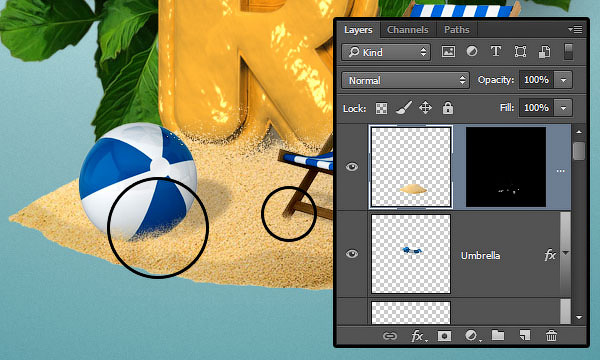
Task: Toggle visibility of the sand layer
Action: (352, 167)
